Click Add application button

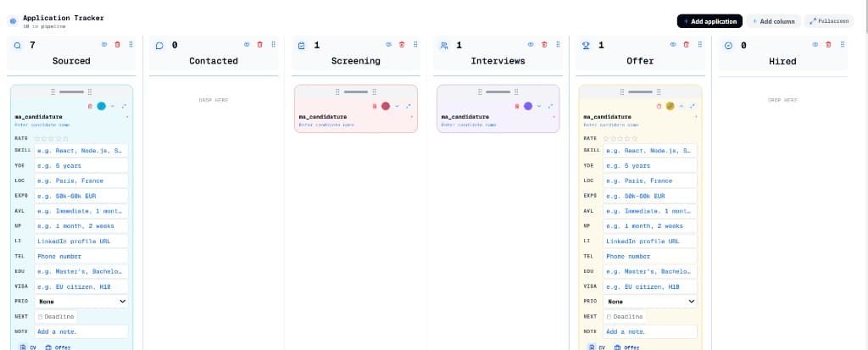point(709,21)
